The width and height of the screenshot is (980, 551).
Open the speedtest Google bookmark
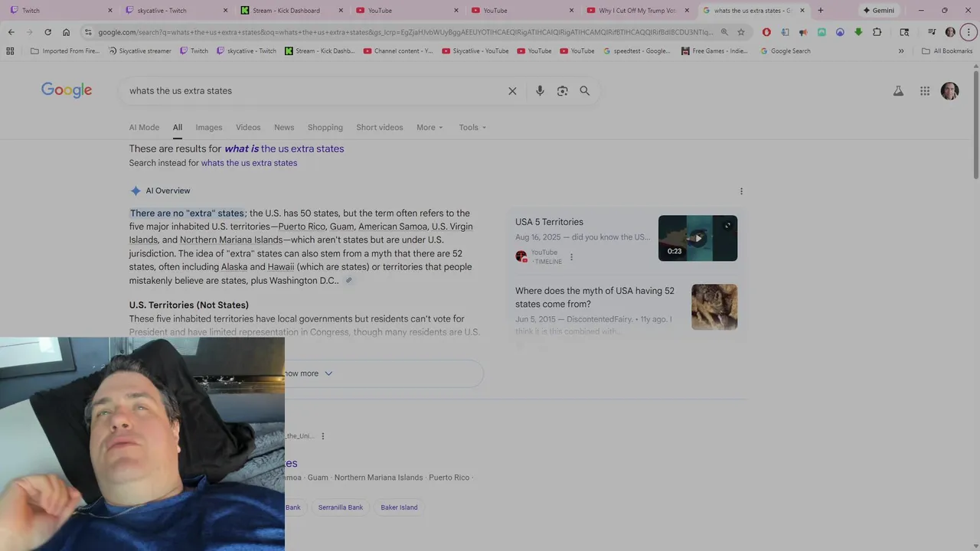click(636, 51)
